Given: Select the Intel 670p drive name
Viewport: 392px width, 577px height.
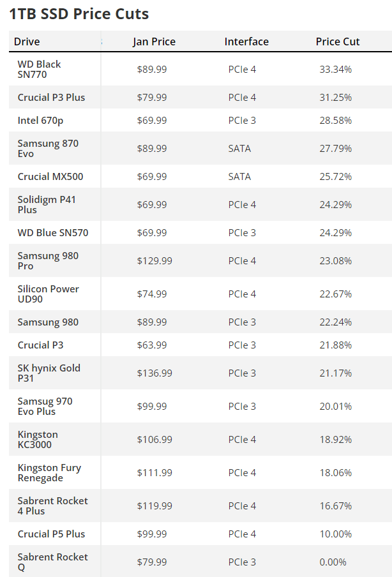Looking at the screenshot, I should pos(40,121).
